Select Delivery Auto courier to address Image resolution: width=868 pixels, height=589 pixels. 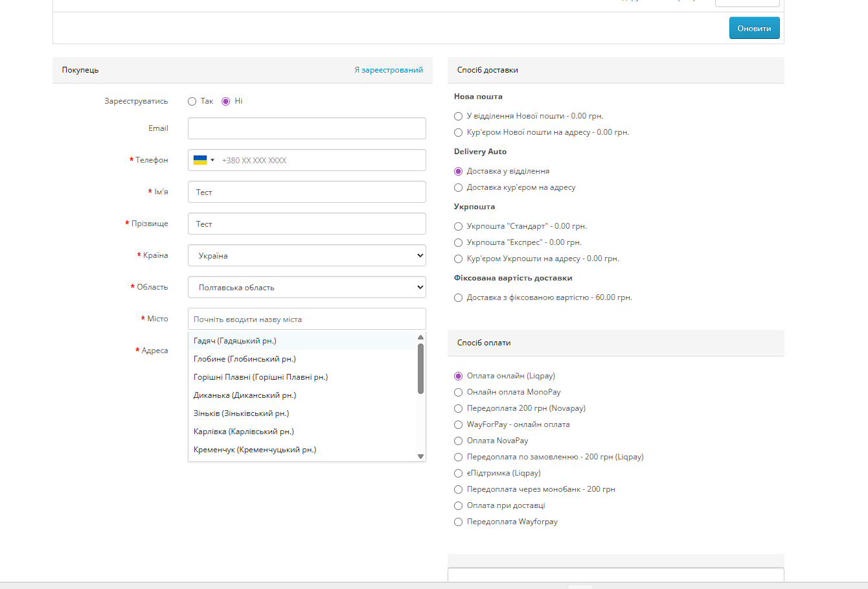click(x=458, y=187)
